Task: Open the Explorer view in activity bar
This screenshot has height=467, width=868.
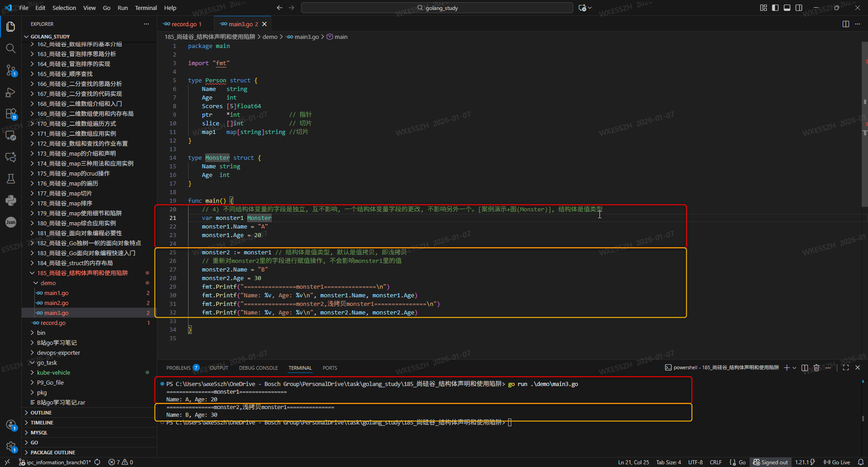Action: coord(11,27)
